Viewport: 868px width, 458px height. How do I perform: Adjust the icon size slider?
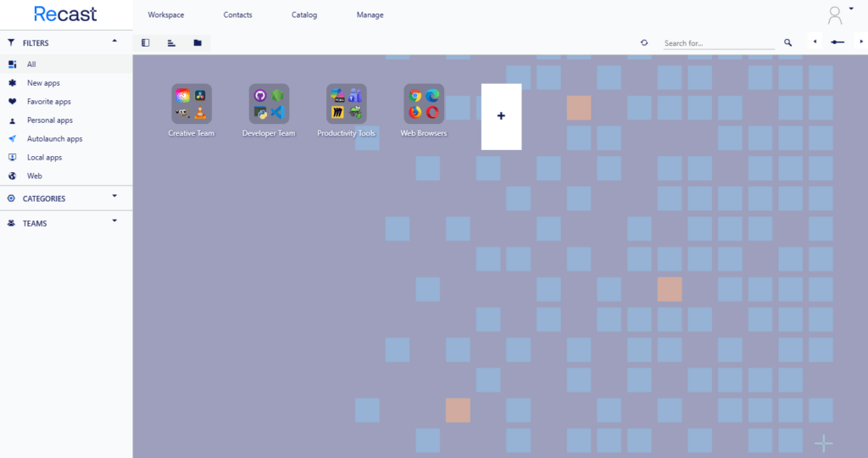coord(837,42)
